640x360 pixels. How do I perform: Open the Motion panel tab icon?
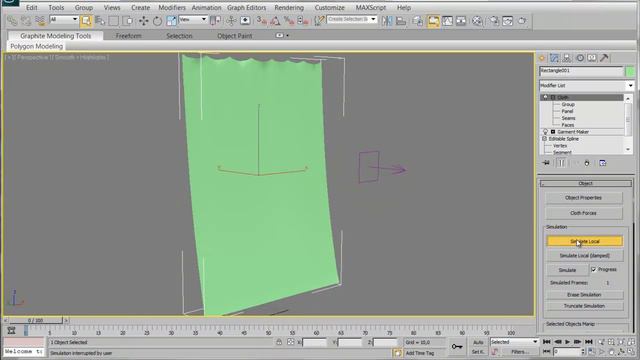pos(580,58)
